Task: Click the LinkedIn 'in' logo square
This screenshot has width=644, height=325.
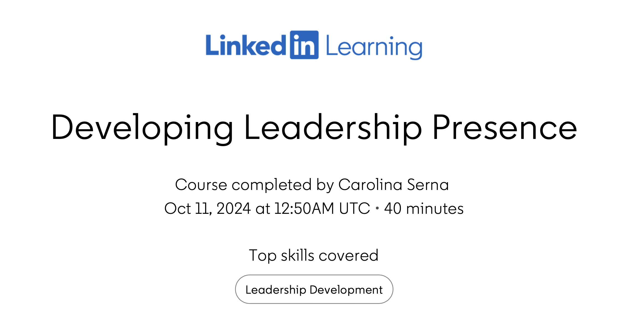Action: click(304, 45)
